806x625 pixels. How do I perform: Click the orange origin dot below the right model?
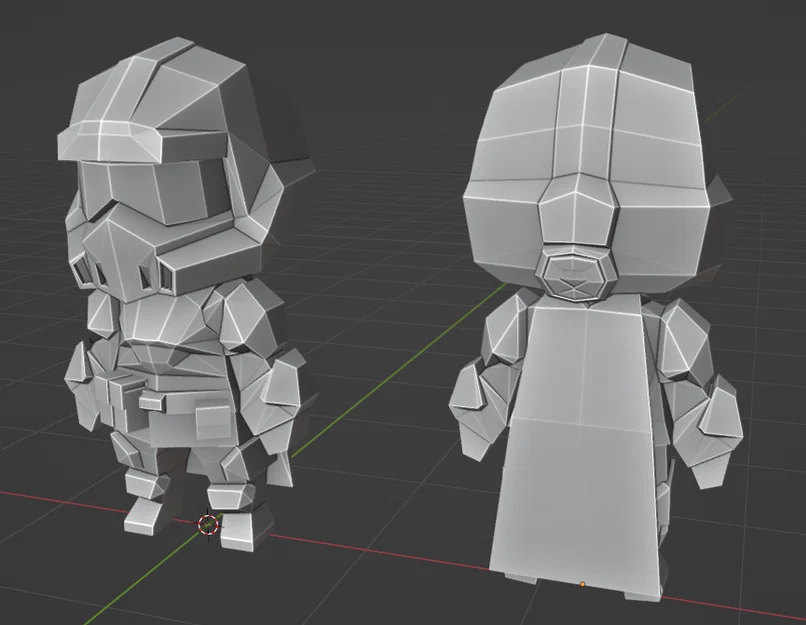tap(584, 581)
